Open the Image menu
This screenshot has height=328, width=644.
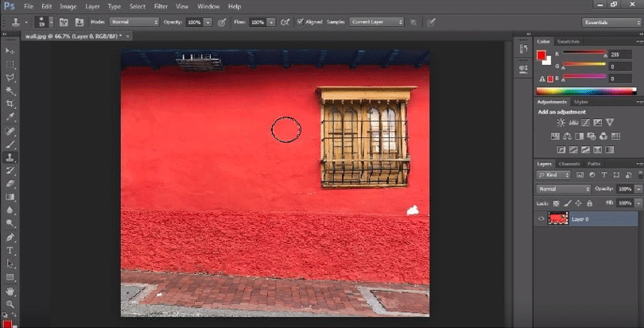[68, 6]
